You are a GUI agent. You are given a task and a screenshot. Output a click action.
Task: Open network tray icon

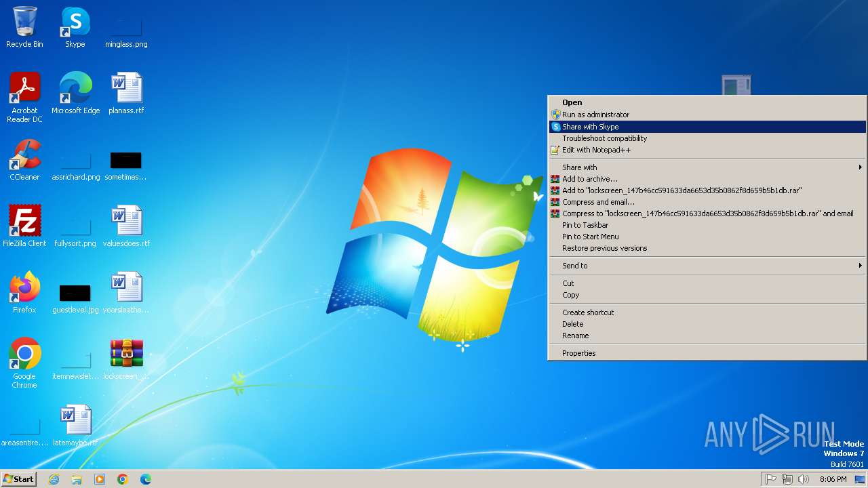click(787, 479)
